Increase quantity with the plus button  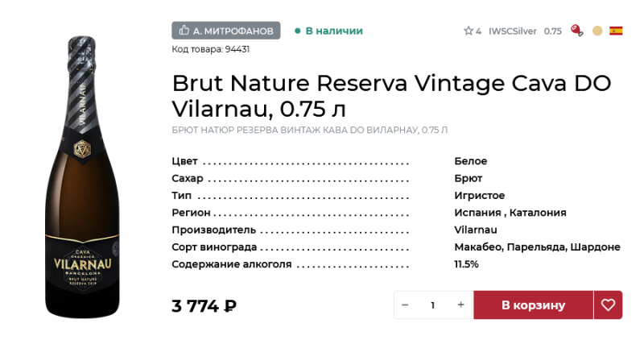pos(460,305)
